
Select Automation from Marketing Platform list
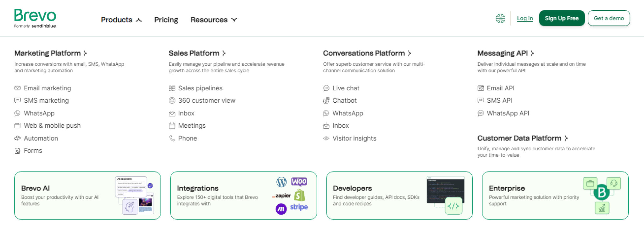coord(41,138)
